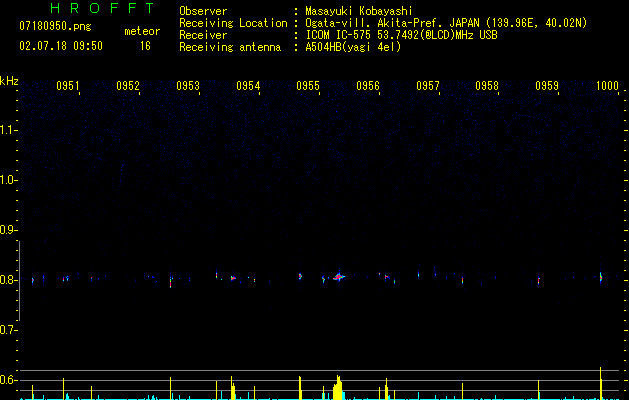Viewport: 629px width, 400px height.
Task: Select the filename 07180950.png
Action: click(x=55, y=27)
